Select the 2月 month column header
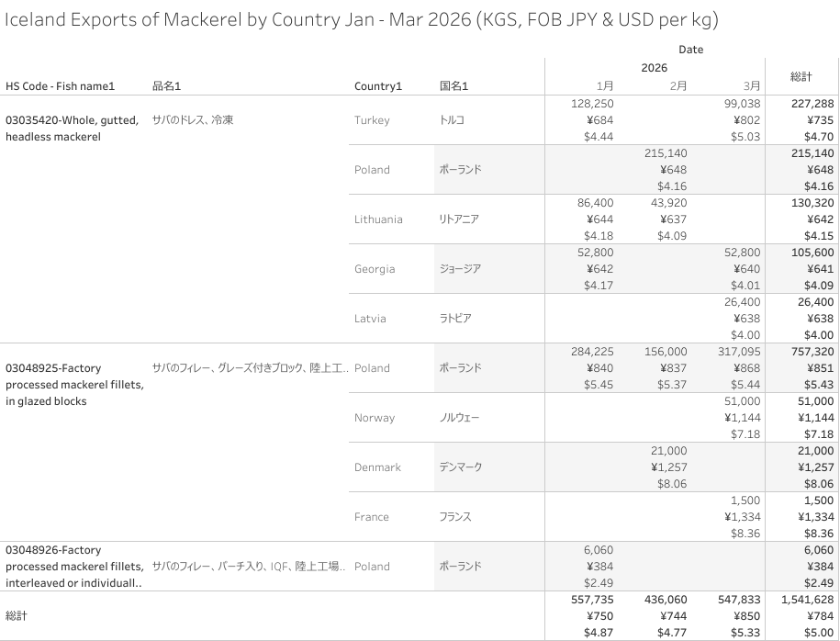The width and height of the screenshot is (840, 641). click(x=678, y=85)
